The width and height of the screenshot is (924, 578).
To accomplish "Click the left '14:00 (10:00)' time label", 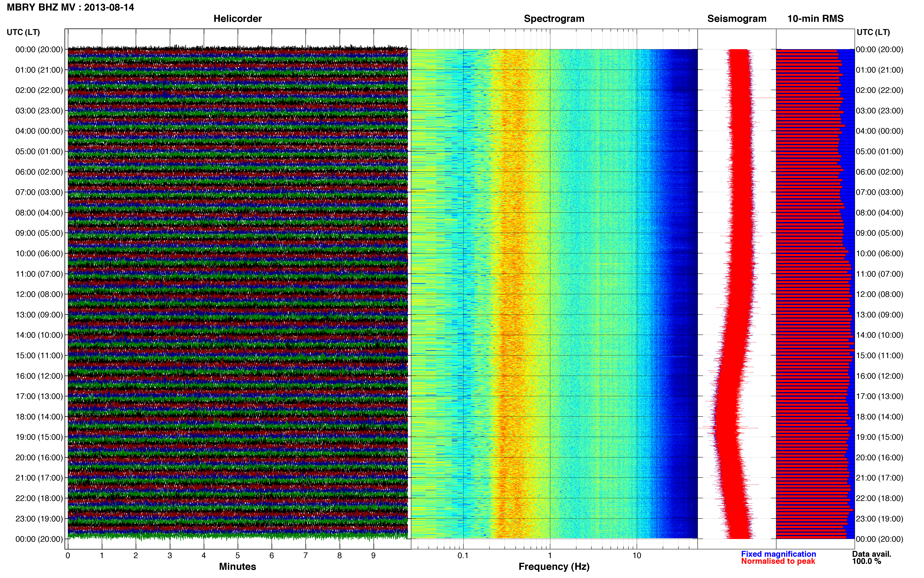I will (x=39, y=335).
